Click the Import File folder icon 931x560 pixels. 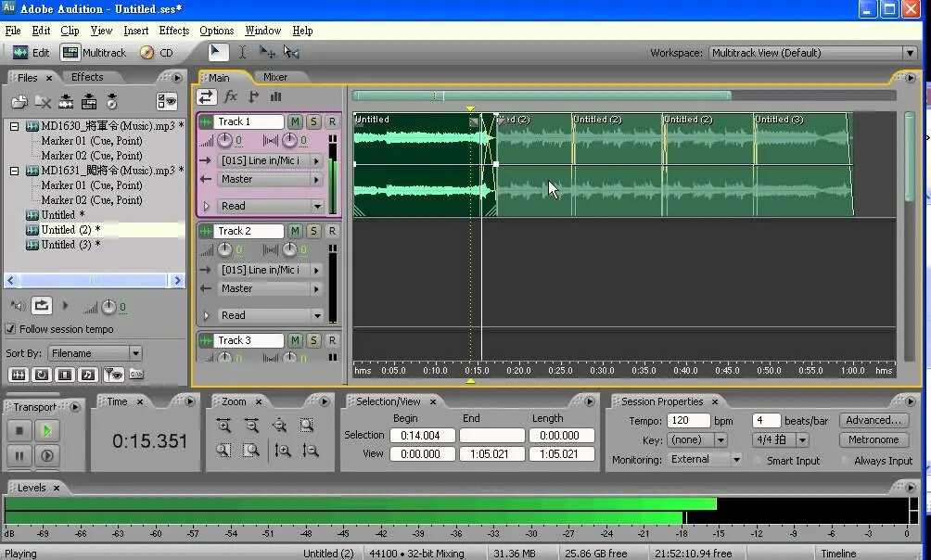pyautogui.click(x=19, y=102)
